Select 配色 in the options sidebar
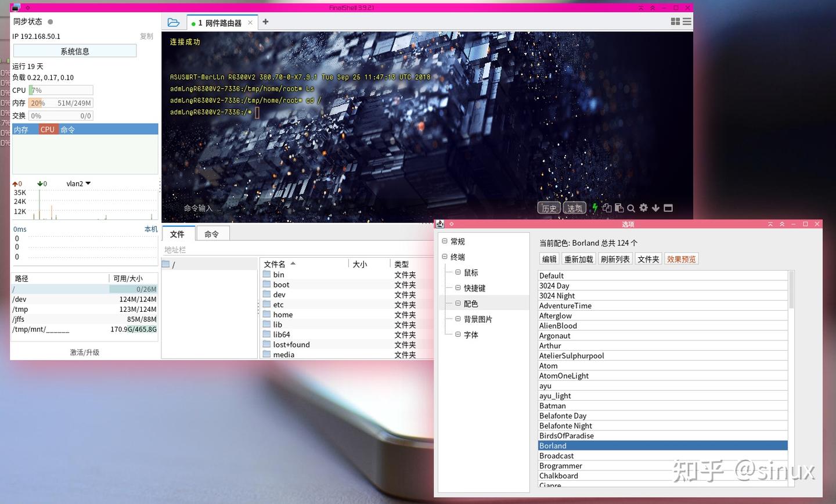Viewport: 836px width, 504px height. [470, 303]
